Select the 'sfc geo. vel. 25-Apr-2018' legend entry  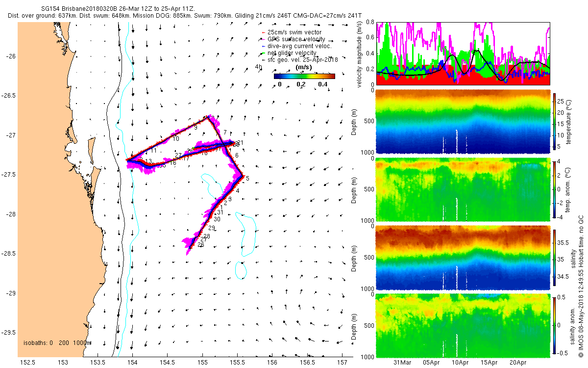(x=300, y=60)
